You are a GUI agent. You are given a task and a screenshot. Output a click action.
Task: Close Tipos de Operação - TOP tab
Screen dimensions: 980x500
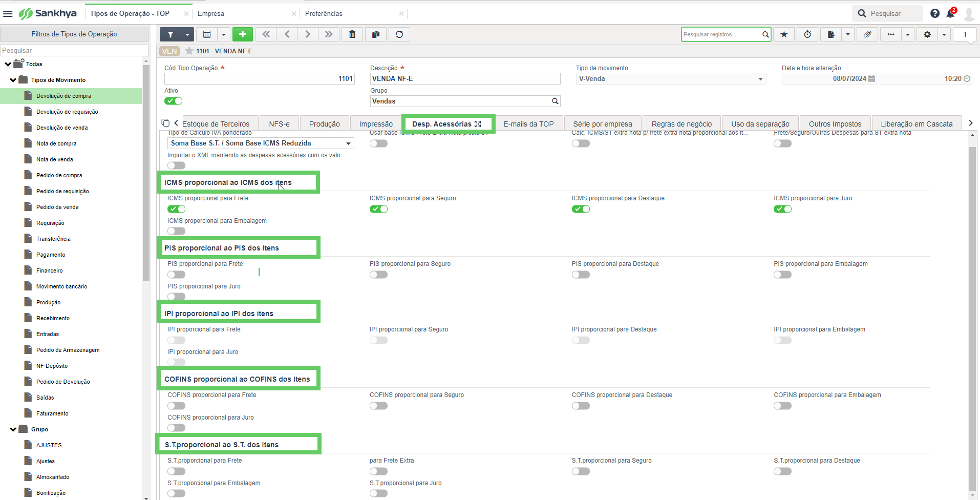tap(186, 14)
